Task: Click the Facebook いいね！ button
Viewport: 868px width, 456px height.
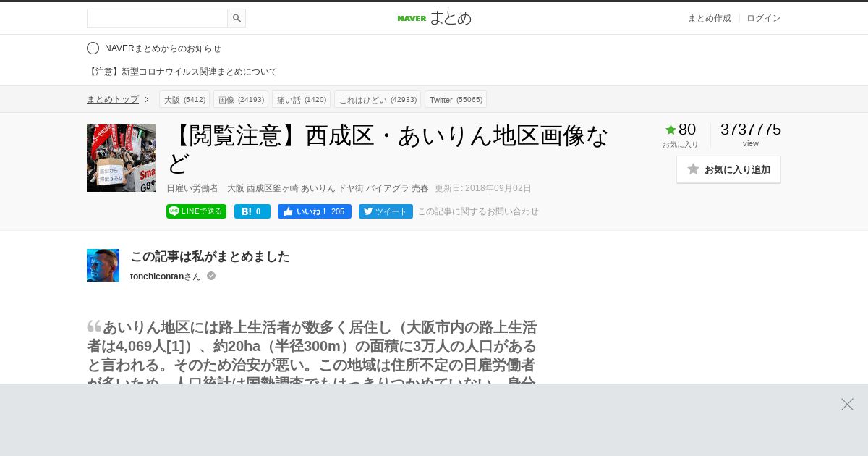Action: click(315, 211)
